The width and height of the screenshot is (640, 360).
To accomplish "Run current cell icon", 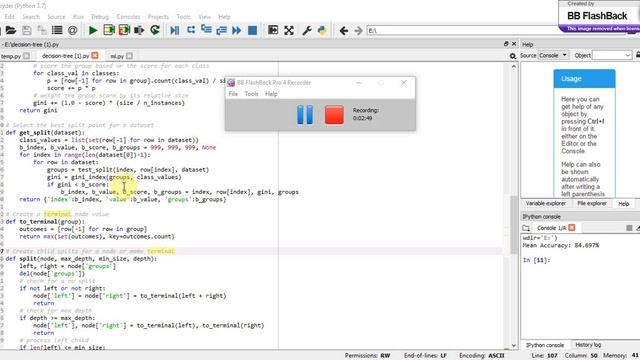I will (109, 30).
